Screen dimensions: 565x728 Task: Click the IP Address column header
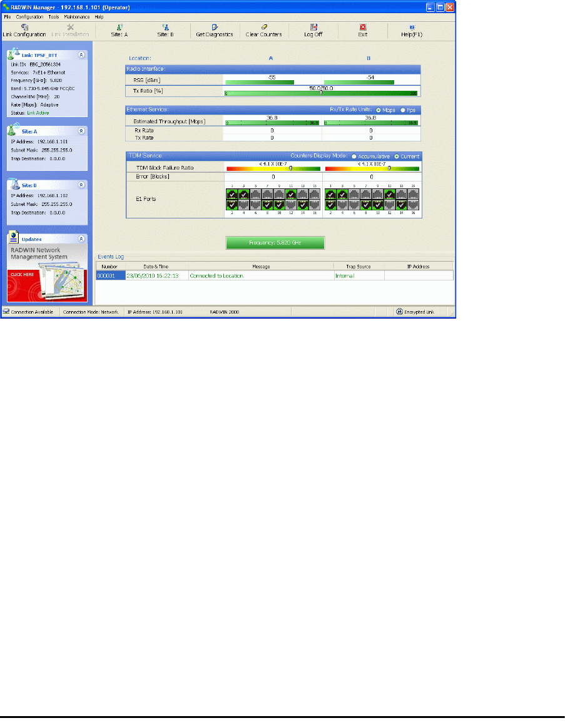click(x=419, y=267)
